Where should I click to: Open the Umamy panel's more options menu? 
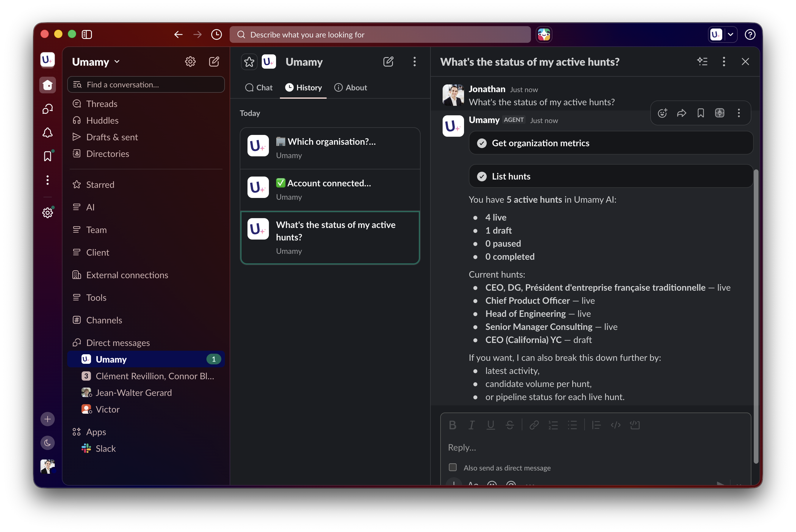click(x=414, y=62)
